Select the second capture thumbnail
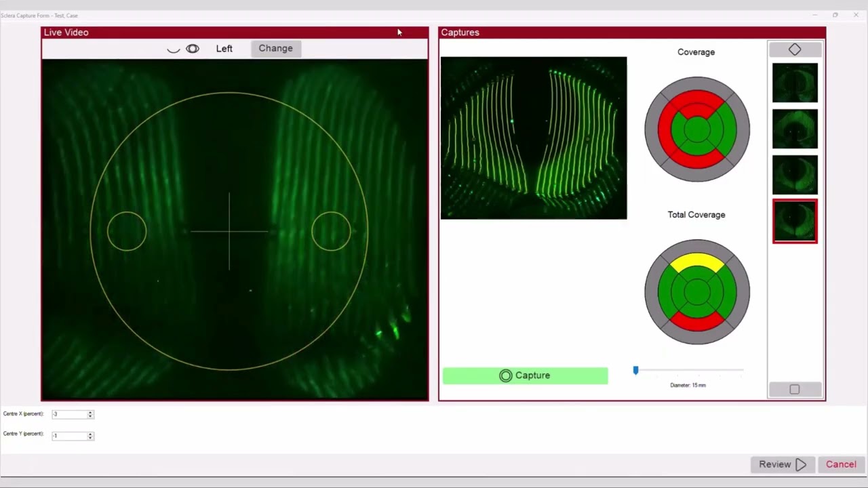This screenshot has width=868, height=488. [x=795, y=129]
